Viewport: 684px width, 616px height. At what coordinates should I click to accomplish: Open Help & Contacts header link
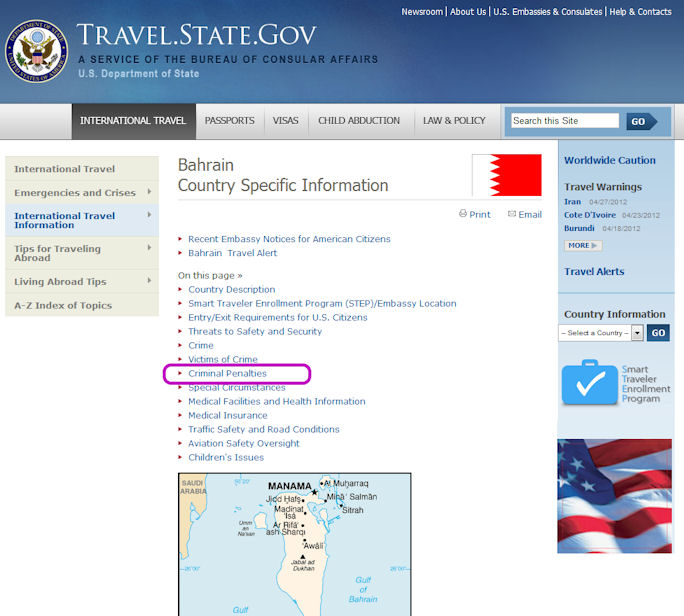(x=640, y=12)
